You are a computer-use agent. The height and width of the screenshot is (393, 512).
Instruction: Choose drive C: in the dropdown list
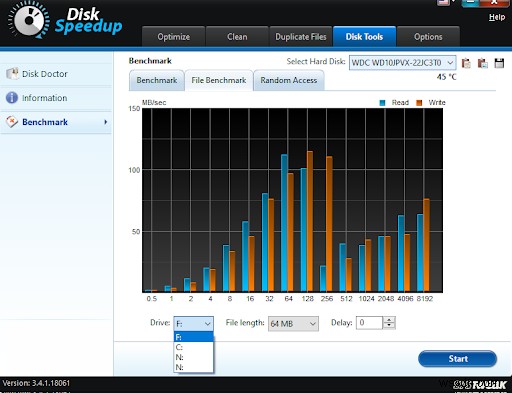[193, 347]
